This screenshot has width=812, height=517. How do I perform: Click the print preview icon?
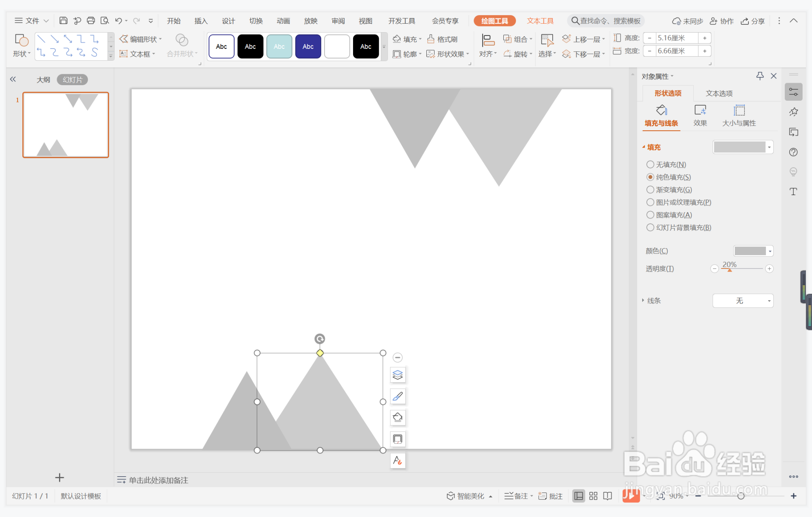pyautogui.click(x=105, y=20)
